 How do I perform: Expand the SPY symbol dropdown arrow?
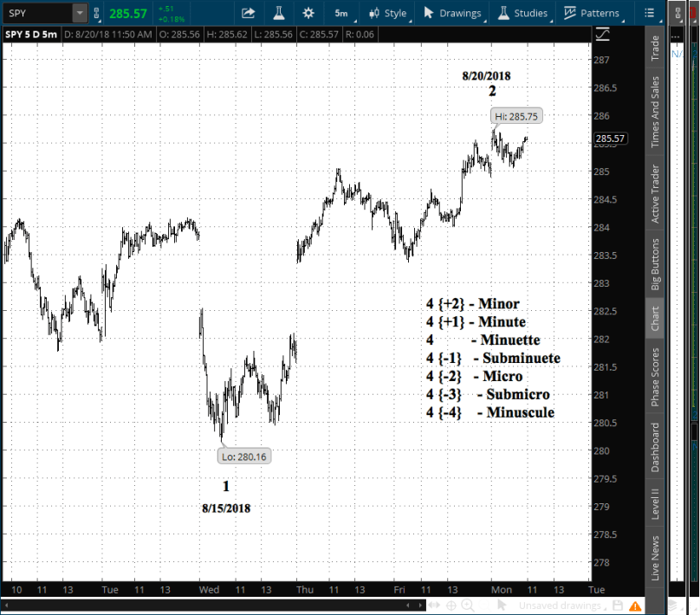80,14
